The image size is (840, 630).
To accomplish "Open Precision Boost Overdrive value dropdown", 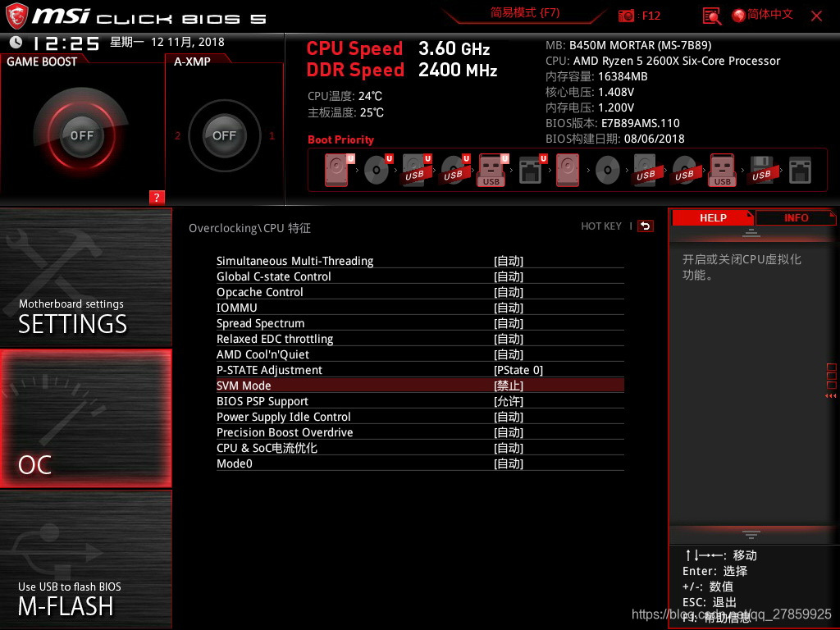I will [508, 432].
